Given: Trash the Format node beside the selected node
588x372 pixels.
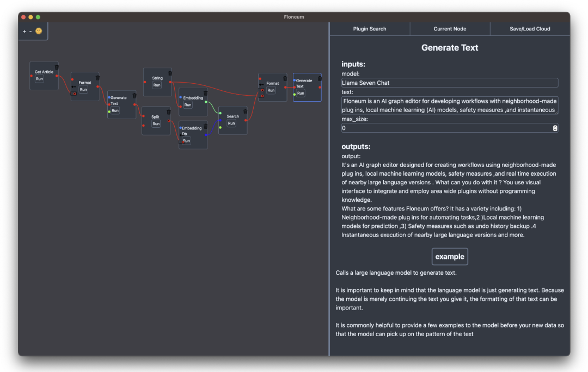Looking at the screenshot, I should 285,78.
